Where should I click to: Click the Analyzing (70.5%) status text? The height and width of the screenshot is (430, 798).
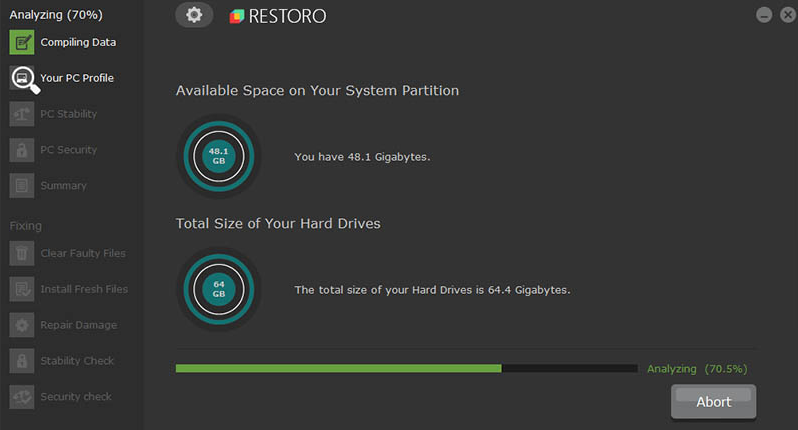(x=697, y=369)
